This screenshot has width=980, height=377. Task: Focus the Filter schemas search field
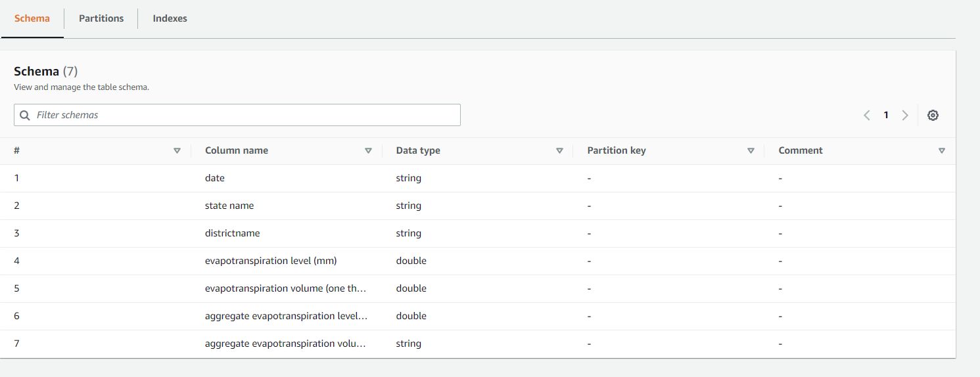pos(243,115)
